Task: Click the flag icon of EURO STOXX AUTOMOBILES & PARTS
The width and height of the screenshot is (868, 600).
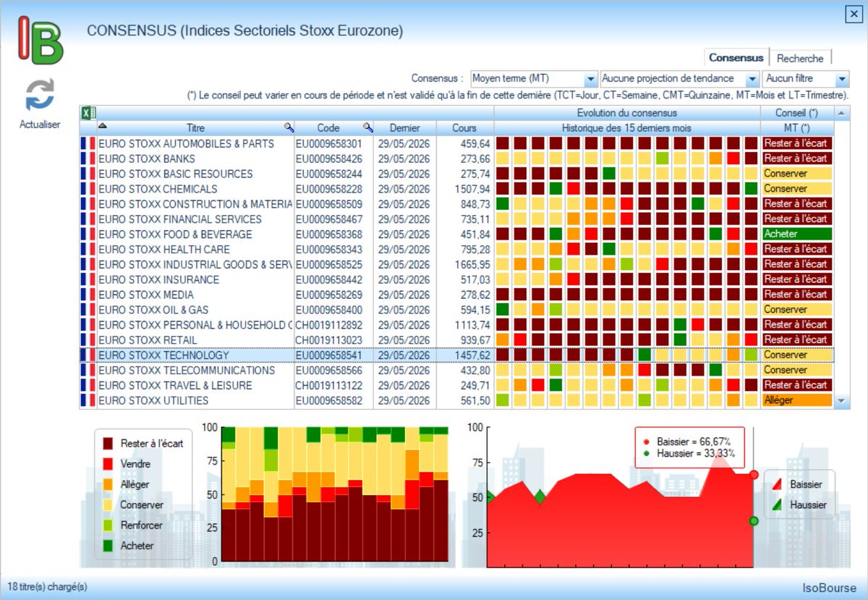Action: 88,143
